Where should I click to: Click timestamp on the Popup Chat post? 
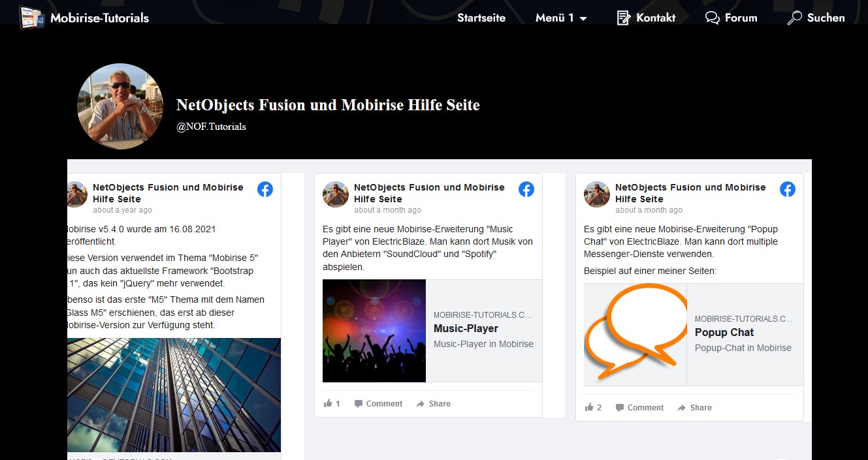point(649,210)
